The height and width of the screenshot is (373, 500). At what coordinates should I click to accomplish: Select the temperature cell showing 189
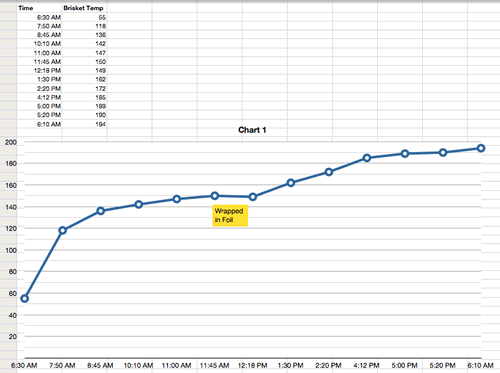click(x=84, y=106)
